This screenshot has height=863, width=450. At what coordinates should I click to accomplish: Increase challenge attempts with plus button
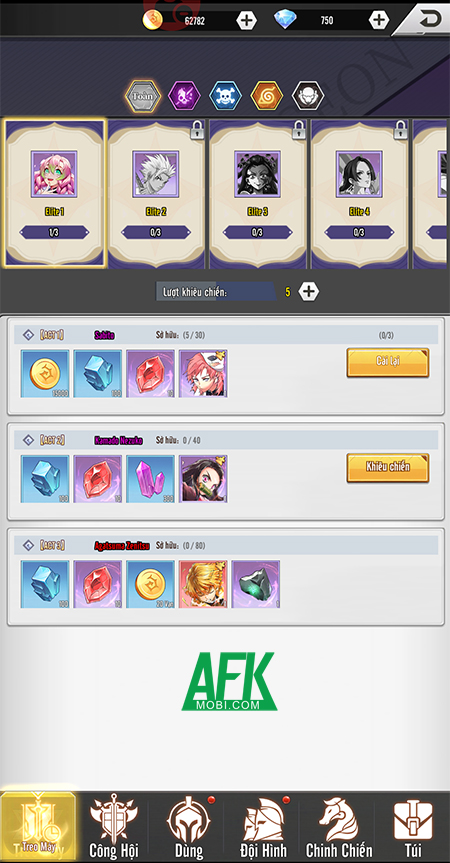[309, 291]
